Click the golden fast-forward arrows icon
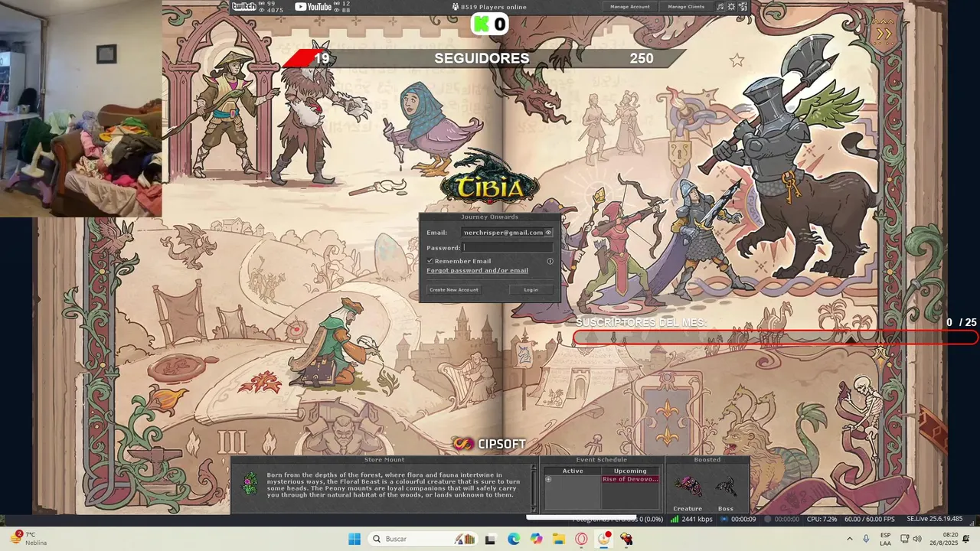The width and height of the screenshot is (980, 551). (x=884, y=33)
